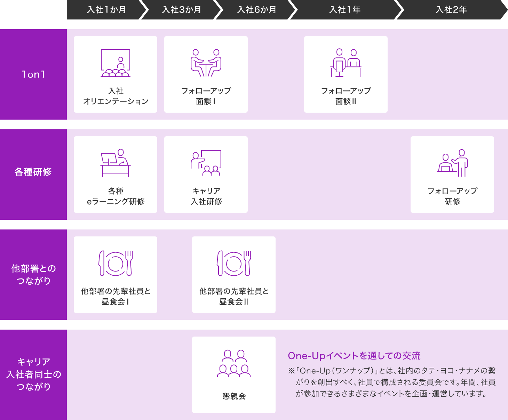Image resolution: width=508 pixels, height=420 pixels.
Task: Click the キャリア入社研修 whiteboard trainer icon
Action: coord(206,163)
